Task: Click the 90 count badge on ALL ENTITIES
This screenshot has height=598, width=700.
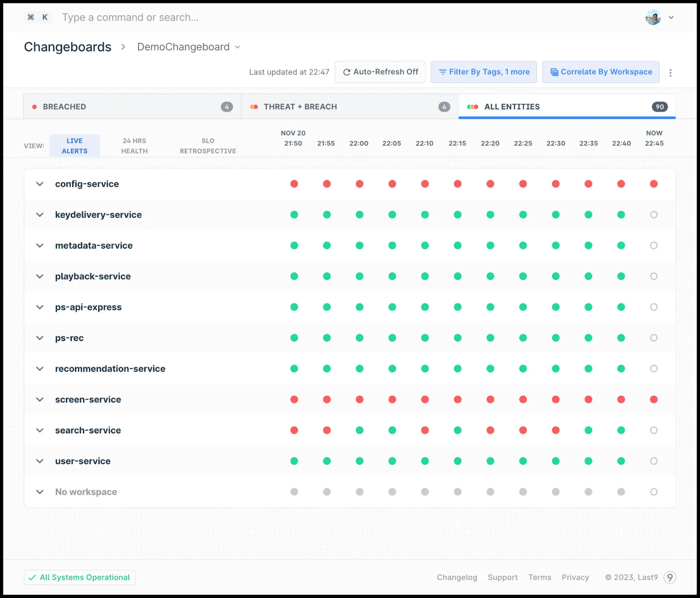Action: point(659,107)
